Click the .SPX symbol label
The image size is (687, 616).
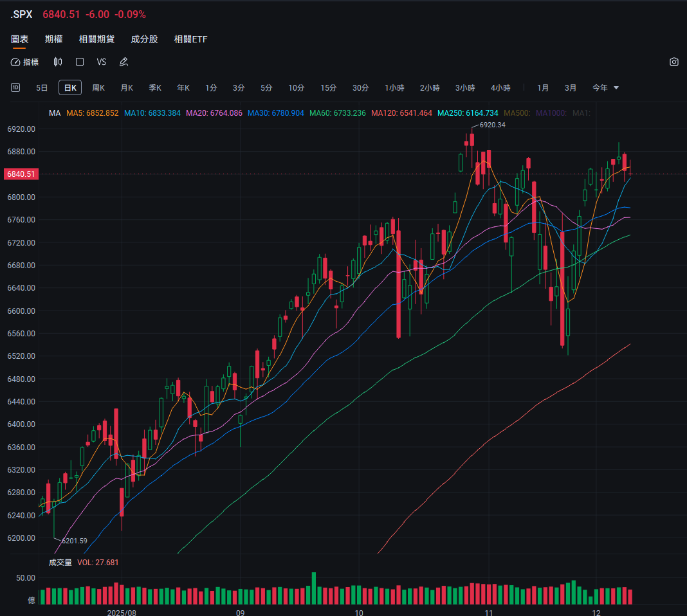[x=20, y=14]
